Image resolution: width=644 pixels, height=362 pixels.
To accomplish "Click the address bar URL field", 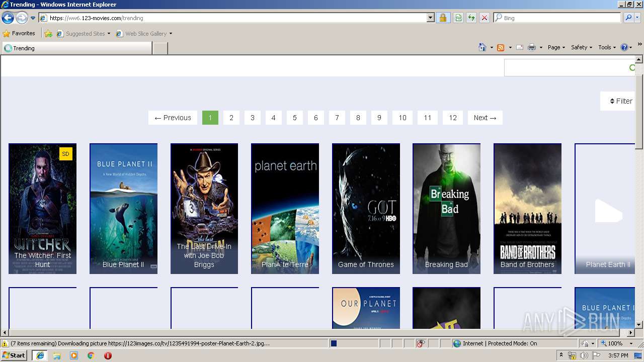I will pyautogui.click(x=233, y=18).
